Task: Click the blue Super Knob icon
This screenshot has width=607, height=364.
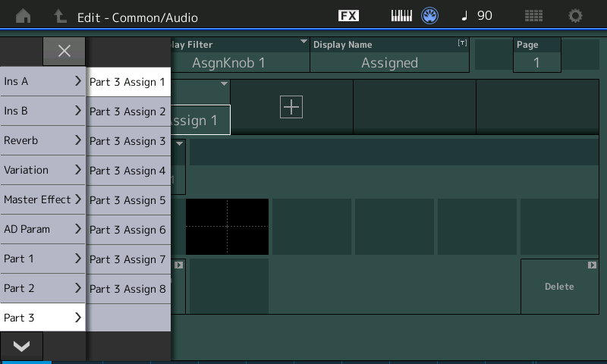Action: coord(430,16)
